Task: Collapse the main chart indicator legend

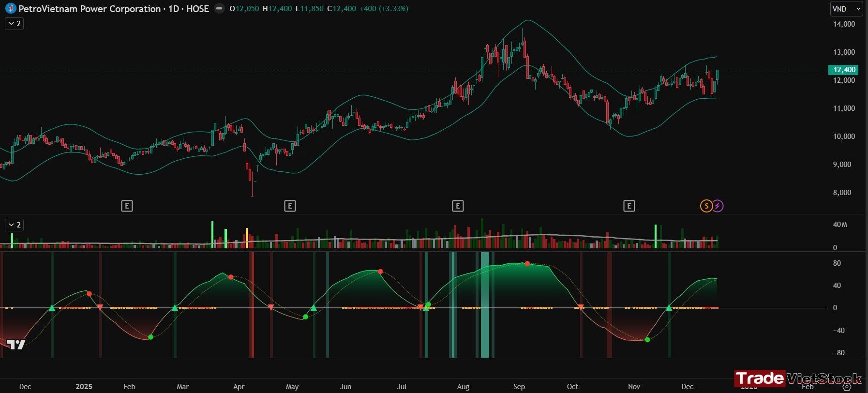Action: click(15, 23)
